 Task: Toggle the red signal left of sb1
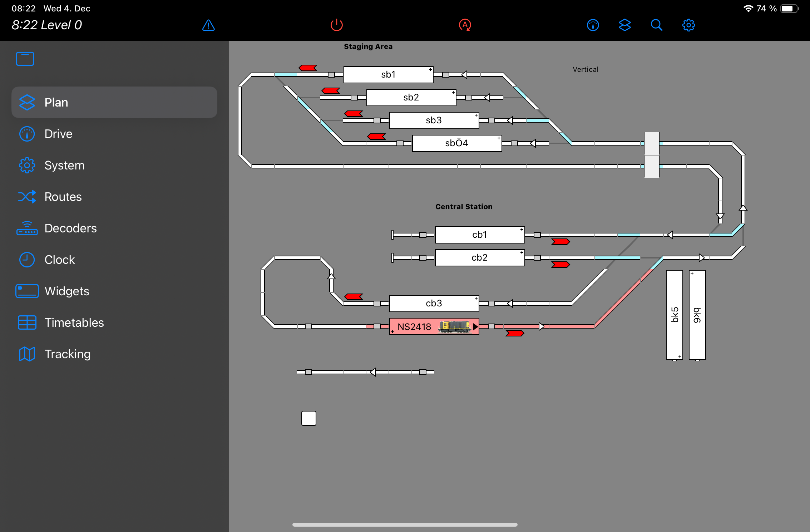tap(308, 68)
